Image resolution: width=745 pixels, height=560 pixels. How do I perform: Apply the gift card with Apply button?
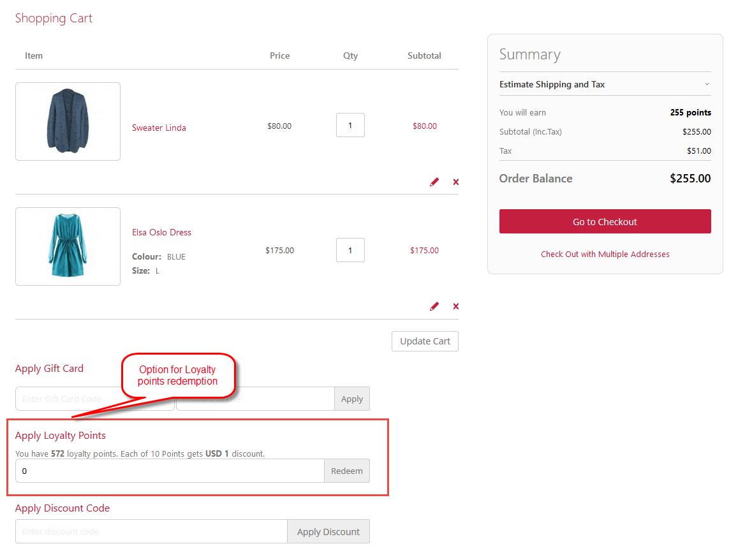pyautogui.click(x=352, y=399)
